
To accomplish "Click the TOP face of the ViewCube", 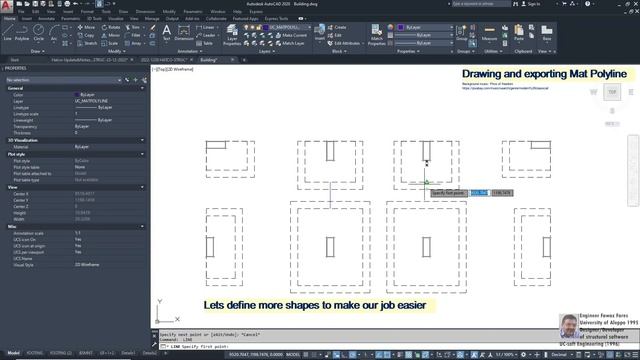I will click(612, 92).
